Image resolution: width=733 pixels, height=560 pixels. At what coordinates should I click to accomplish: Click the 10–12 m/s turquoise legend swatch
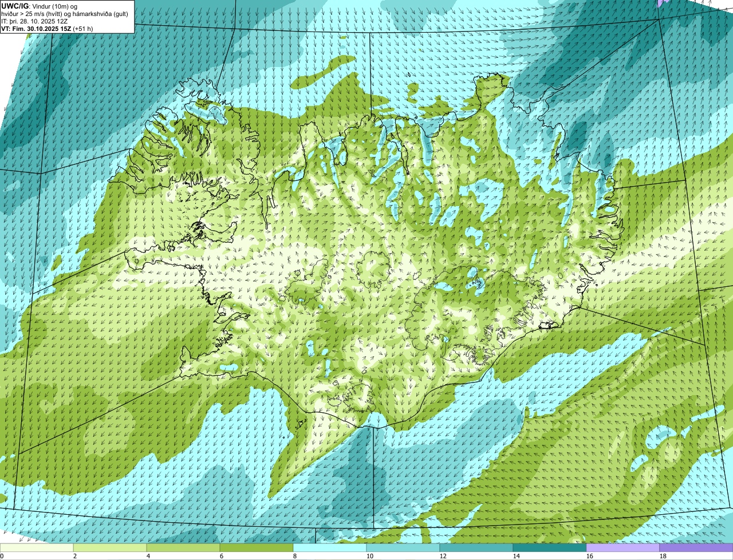(403, 547)
